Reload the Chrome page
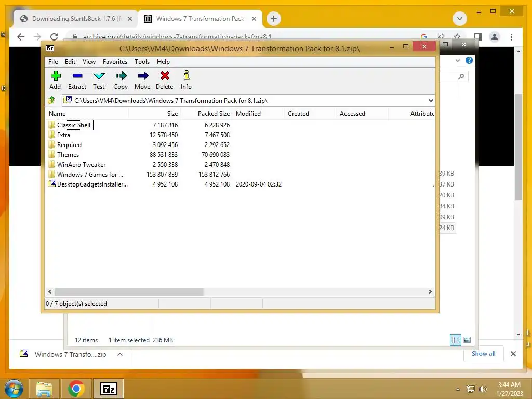 click(54, 37)
